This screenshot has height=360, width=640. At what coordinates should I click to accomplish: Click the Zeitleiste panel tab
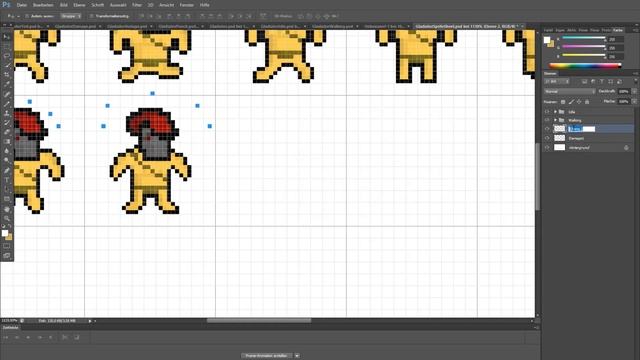pos(10,327)
